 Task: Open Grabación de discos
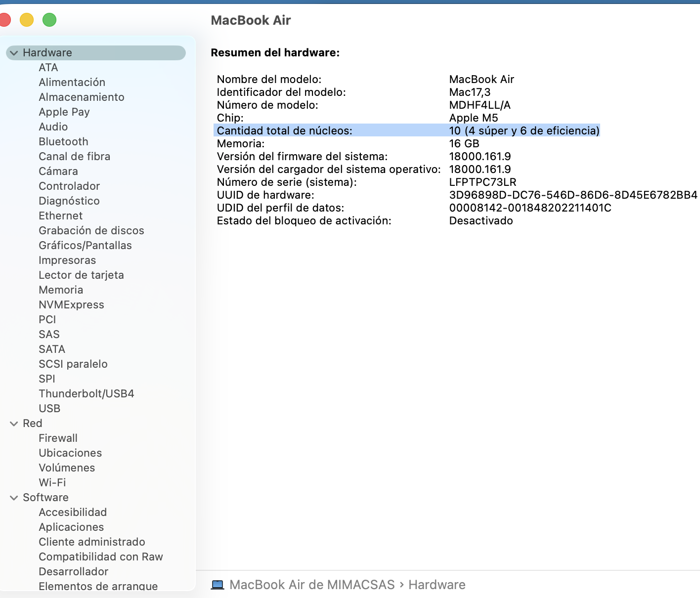click(91, 231)
